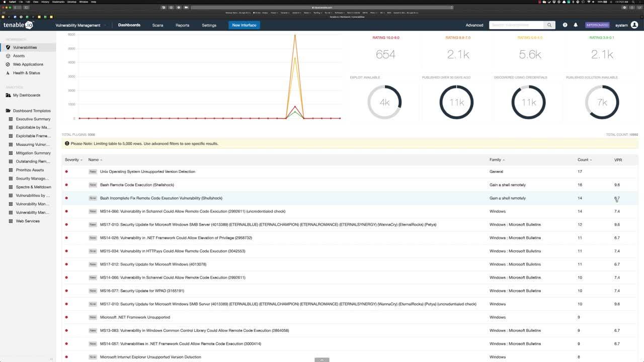Click grid icon beside Executive Summary
Viewport: 644px width, 362px height.
[11, 119]
